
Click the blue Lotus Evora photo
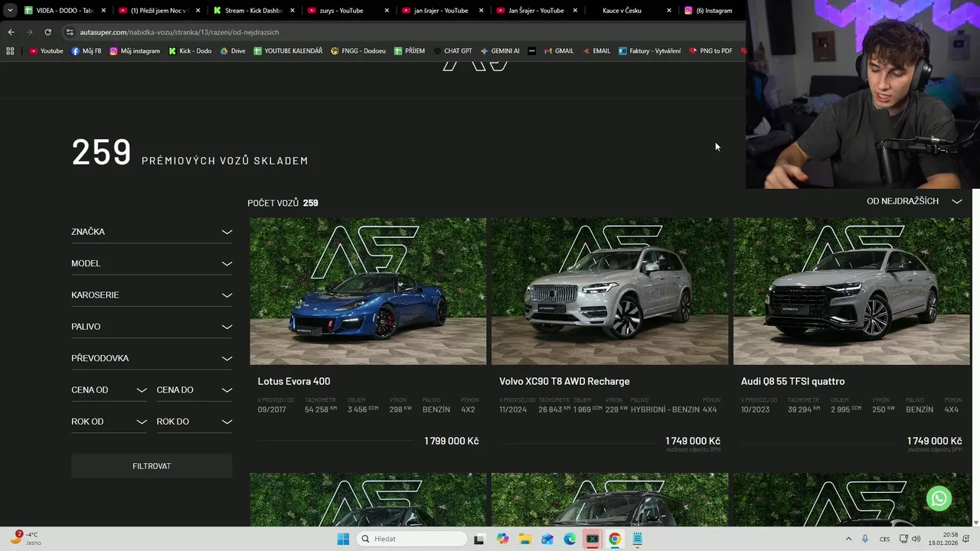point(367,292)
